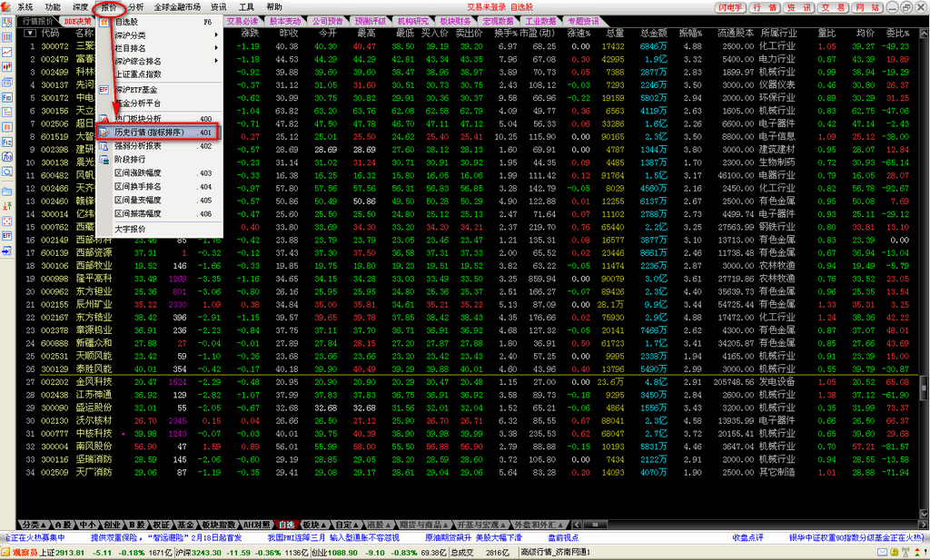The height and width of the screenshot is (560, 930).
Task: Sort table by 总金额 column header
Action: tap(654, 34)
